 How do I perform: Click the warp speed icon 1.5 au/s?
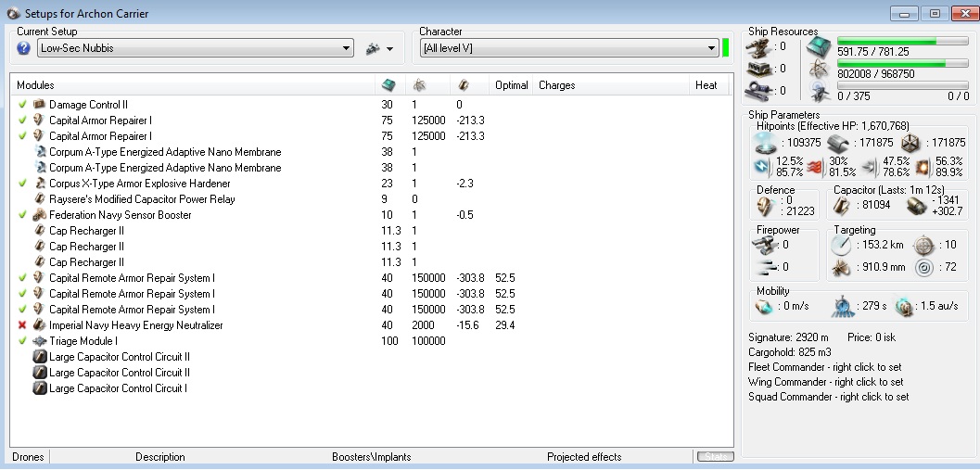click(904, 306)
